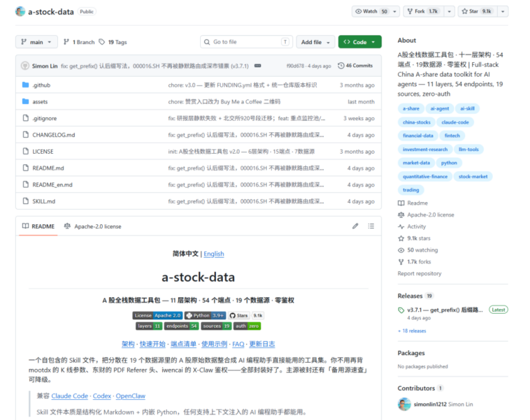Viewport: 530px width, 420px height.
Task: Open the green Code dropdown
Action: [x=360, y=42]
